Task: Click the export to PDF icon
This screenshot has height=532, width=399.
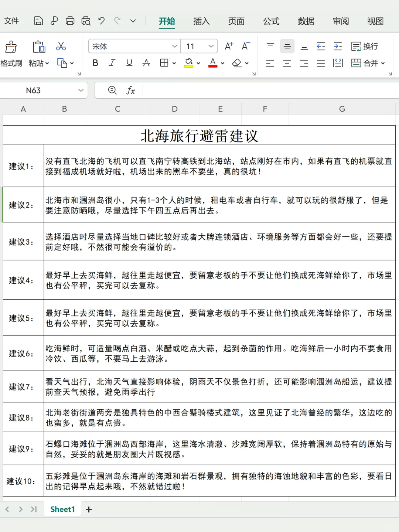Action: coord(54,21)
